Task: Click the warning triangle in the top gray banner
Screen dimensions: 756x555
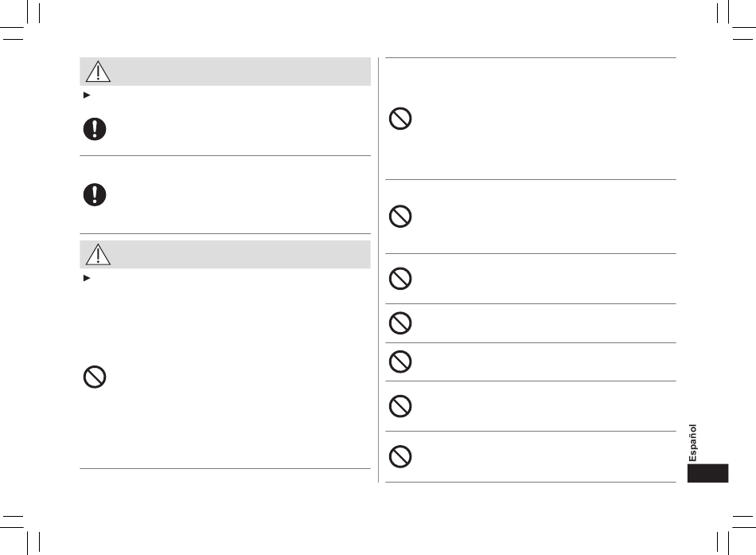Action: [x=98, y=72]
